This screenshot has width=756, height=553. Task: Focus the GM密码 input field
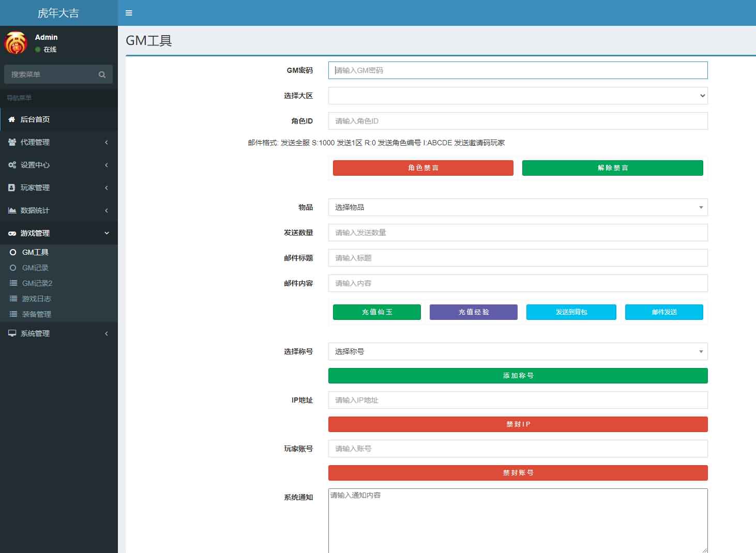point(518,70)
